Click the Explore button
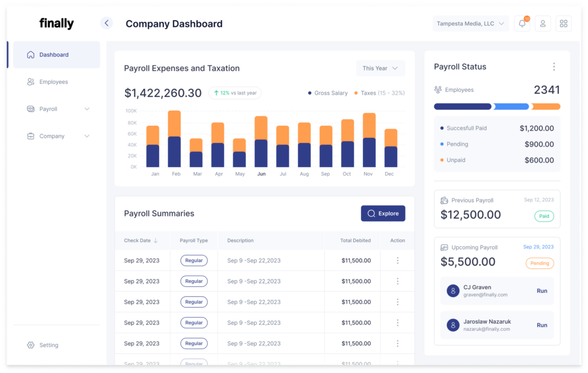 click(383, 213)
